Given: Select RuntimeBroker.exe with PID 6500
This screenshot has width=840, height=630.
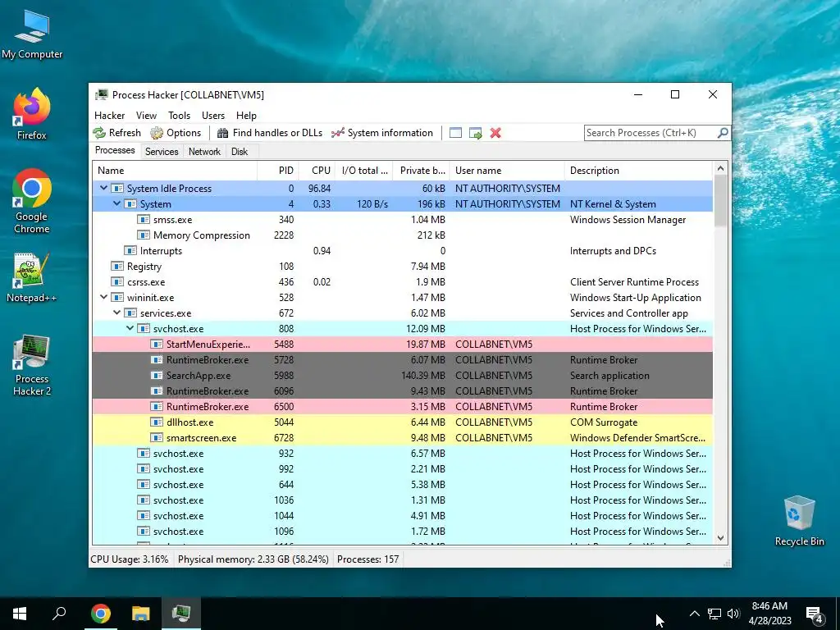Looking at the screenshot, I should [403, 407].
